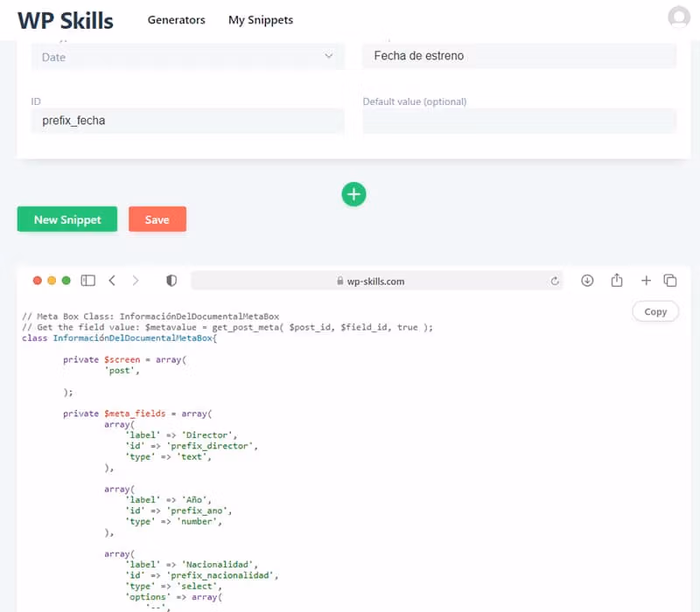Click the orange Save button
Image resolution: width=700 pixels, height=612 pixels.
click(157, 219)
